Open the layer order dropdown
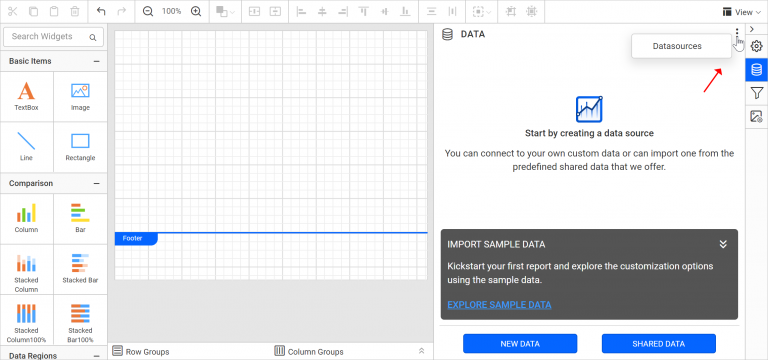 [x=225, y=11]
